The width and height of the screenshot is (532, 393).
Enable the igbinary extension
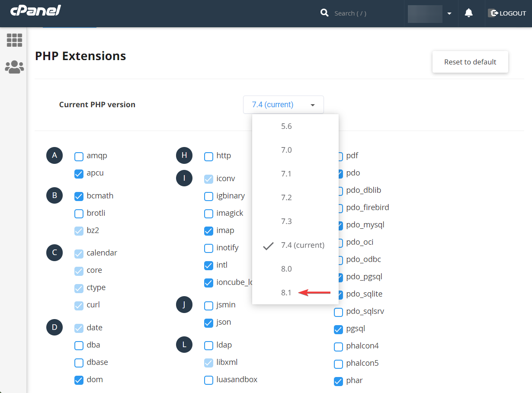208,197
